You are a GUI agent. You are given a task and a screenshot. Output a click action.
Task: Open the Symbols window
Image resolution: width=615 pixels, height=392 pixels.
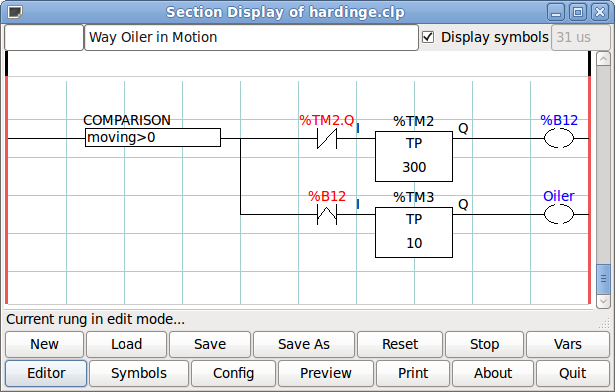tap(139, 373)
